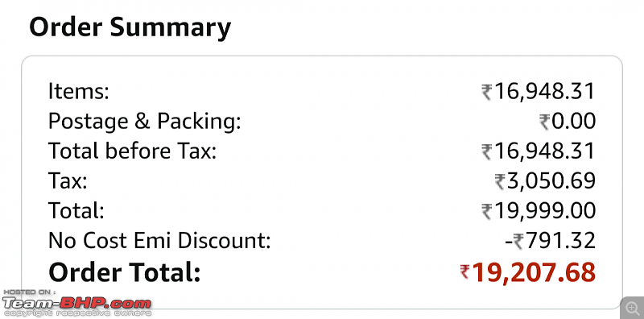The height and width of the screenshot is (319, 644).
Task: Click the red Order Total ₹19,207.68
Action: pyautogui.click(x=528, y=272)
